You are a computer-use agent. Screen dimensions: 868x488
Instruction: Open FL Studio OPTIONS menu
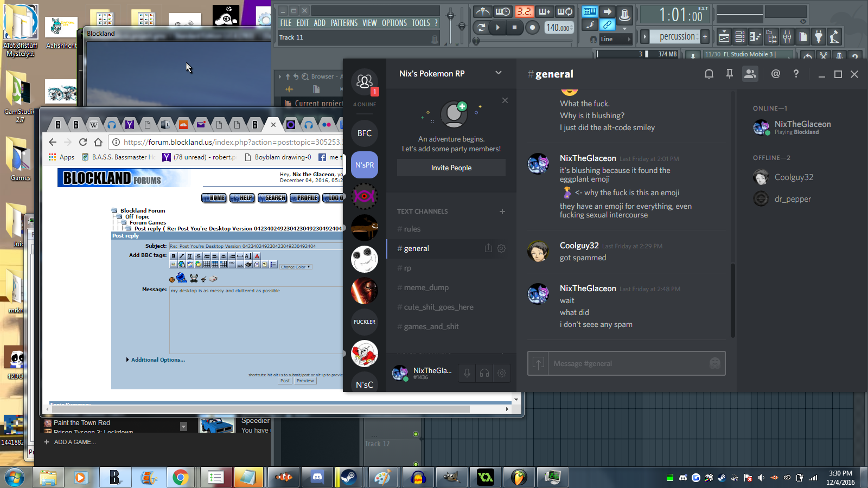[x=394, y=23]
